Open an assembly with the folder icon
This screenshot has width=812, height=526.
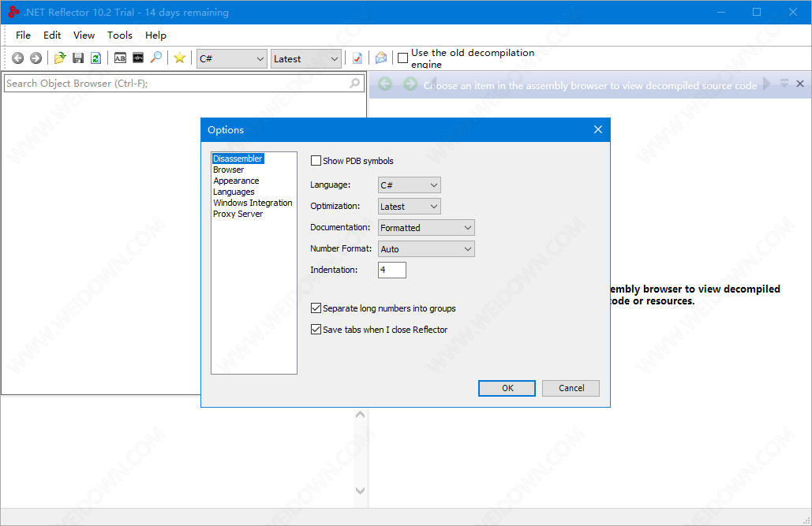60,58
